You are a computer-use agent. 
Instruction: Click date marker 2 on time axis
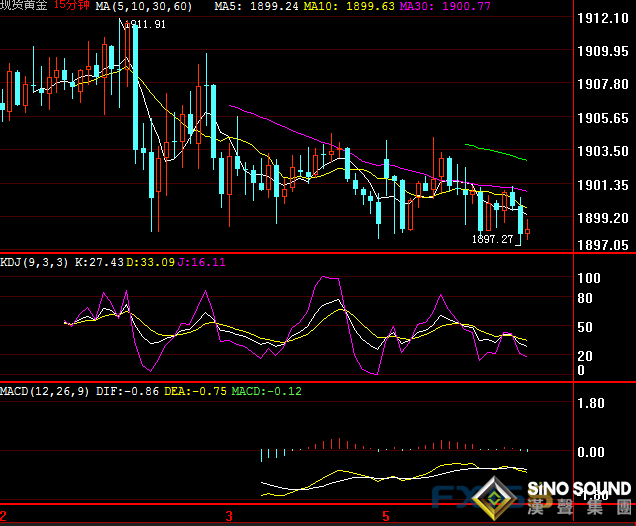pos(4,517)
